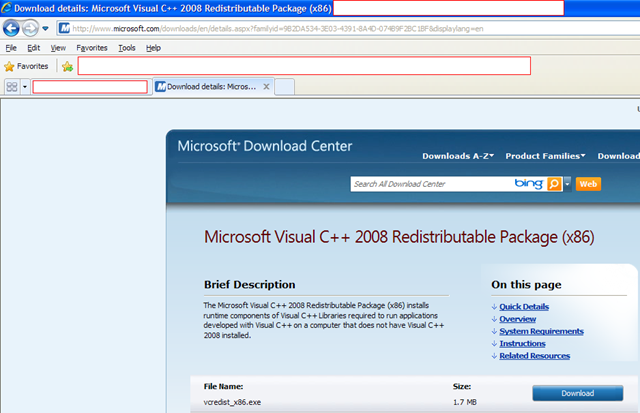Click the Brief Description heading
Screen dimensions: 640x413
[249, 284]
